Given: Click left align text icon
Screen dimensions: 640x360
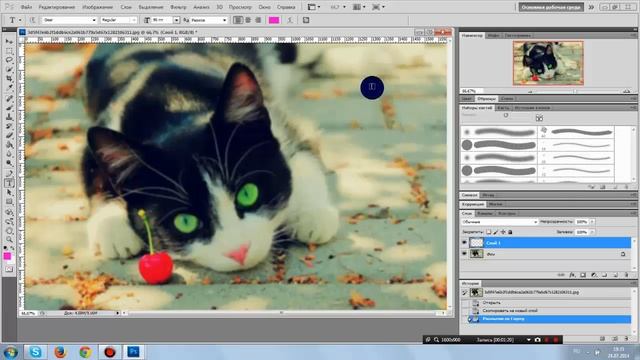Looking at the screenshot, I should (x=238, y=20).
